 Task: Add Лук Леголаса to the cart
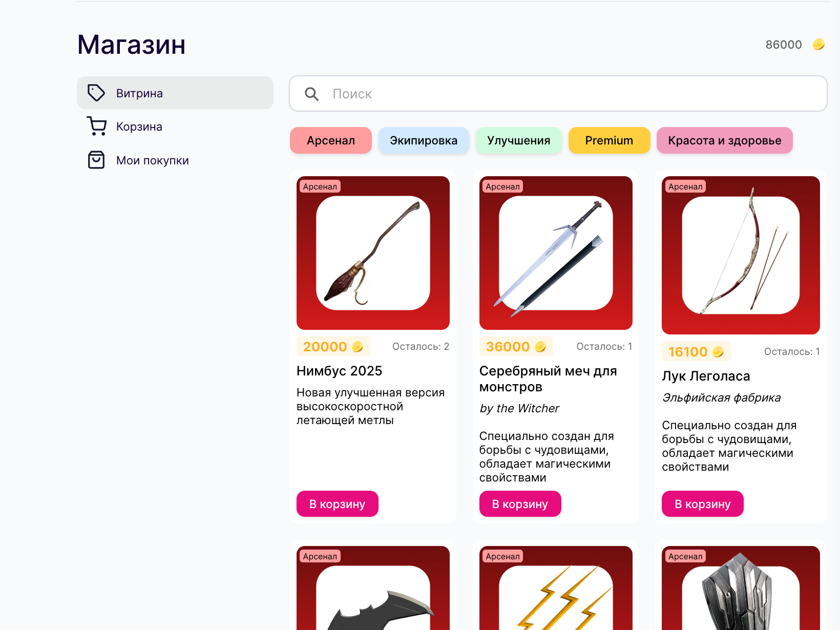(703, 504)
